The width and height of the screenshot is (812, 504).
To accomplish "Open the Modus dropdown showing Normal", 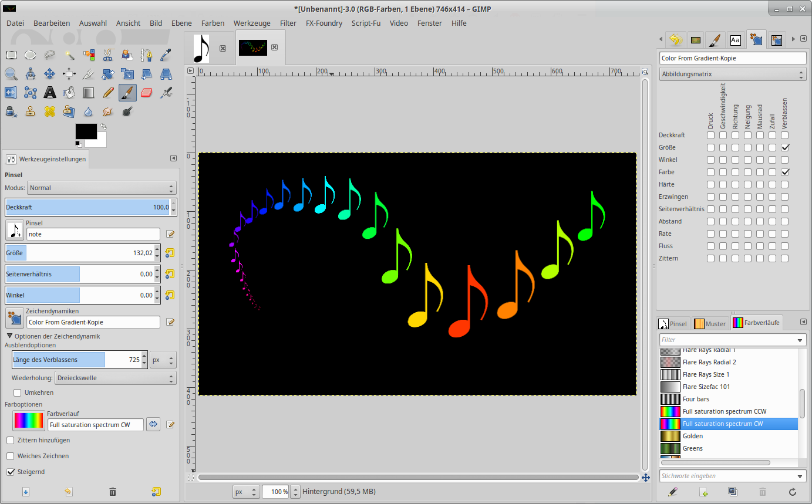I will 102,188.
